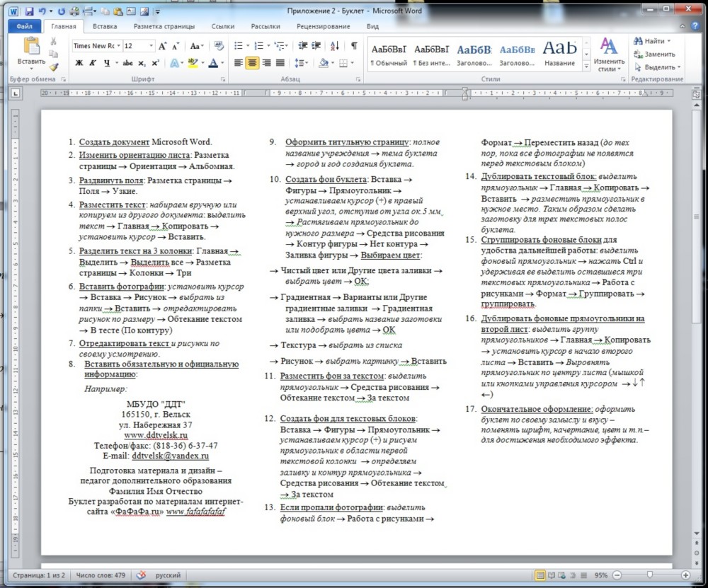Click the zoom slider in status bar
This screenshot has width=708, height=588.
pyautogui.click(x=649, y=575)
